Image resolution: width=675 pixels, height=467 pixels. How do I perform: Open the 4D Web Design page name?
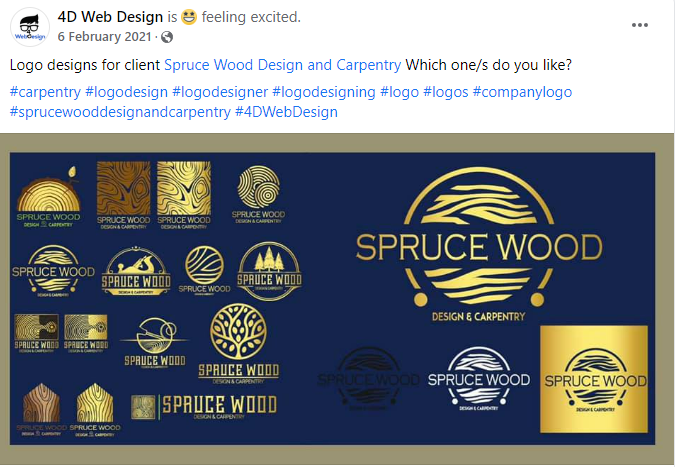tap(110, 17)
